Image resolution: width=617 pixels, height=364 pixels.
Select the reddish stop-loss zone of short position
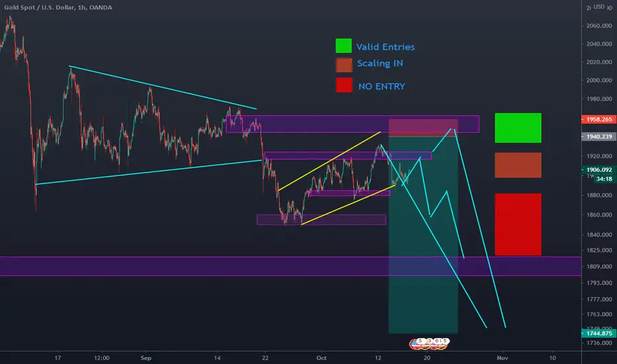pyautogui.click(x=423, y=128)
